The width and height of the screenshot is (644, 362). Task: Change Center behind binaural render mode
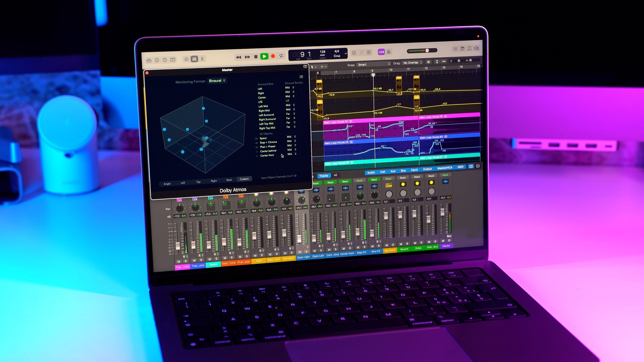point(292,150)
